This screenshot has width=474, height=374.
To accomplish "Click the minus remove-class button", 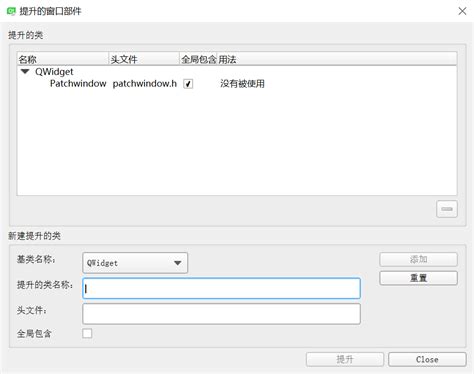I will (447, 209).
